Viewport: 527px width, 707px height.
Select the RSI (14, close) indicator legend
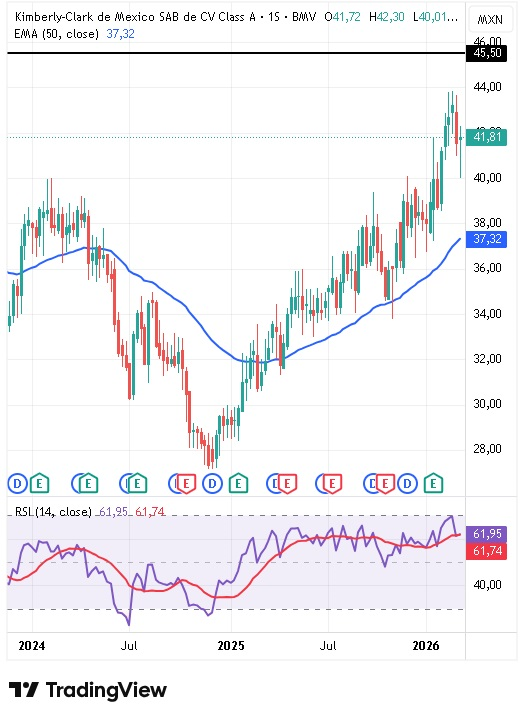53,512
